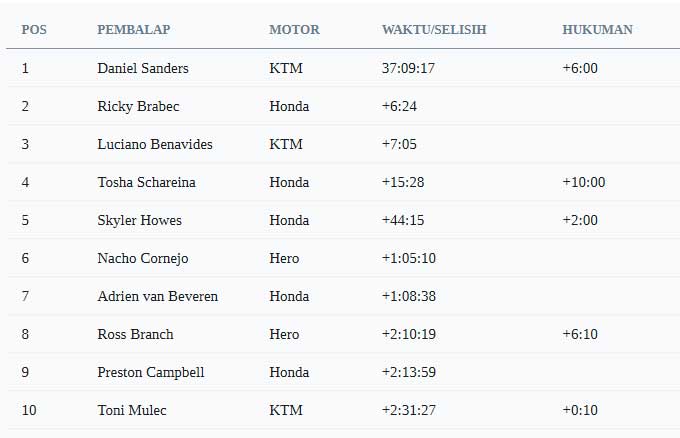680x438 pixels.
Task: Click the +10:00 penalty value
Action: coord(584,182)
